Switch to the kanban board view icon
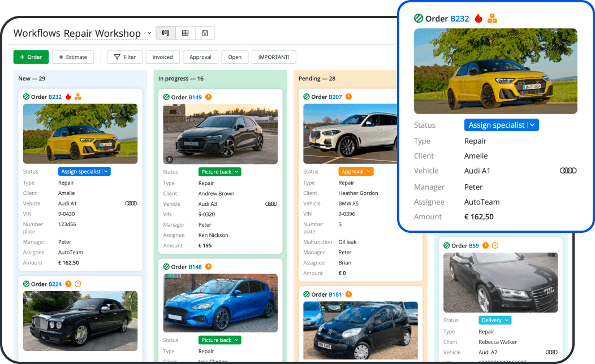 pyautogui.click(x=166, y=33)
